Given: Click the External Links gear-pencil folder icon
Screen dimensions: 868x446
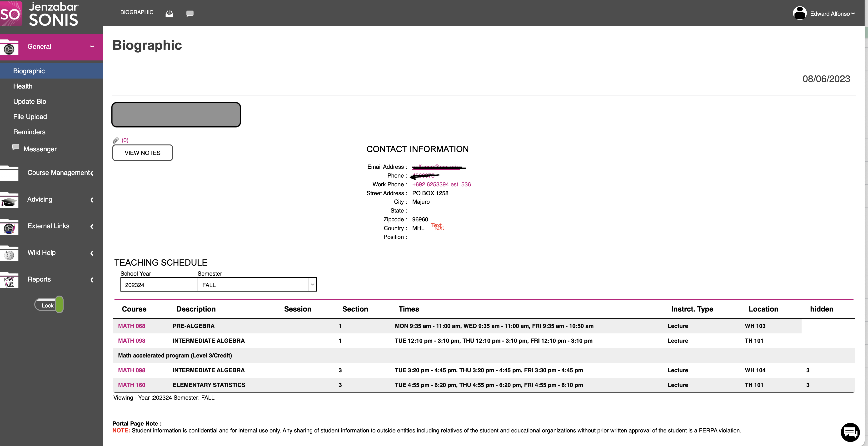Looking at the screenshot, I should pos(9,227).
